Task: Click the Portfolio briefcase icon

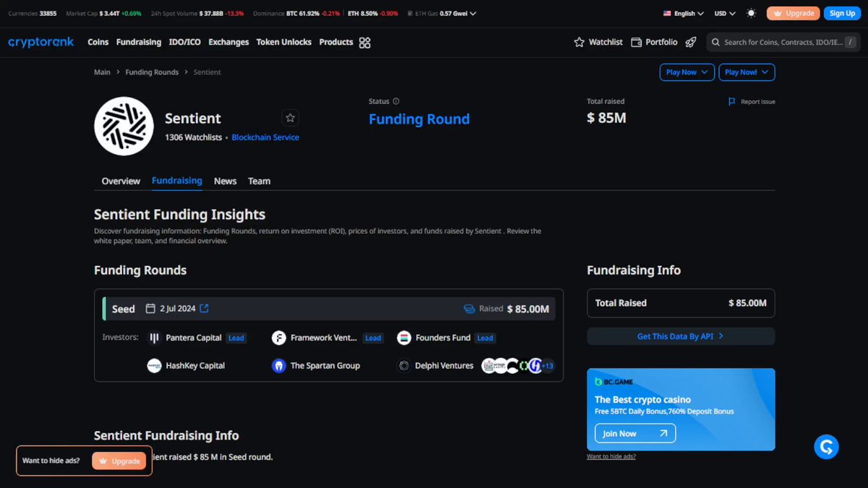Action: (636, 43)
